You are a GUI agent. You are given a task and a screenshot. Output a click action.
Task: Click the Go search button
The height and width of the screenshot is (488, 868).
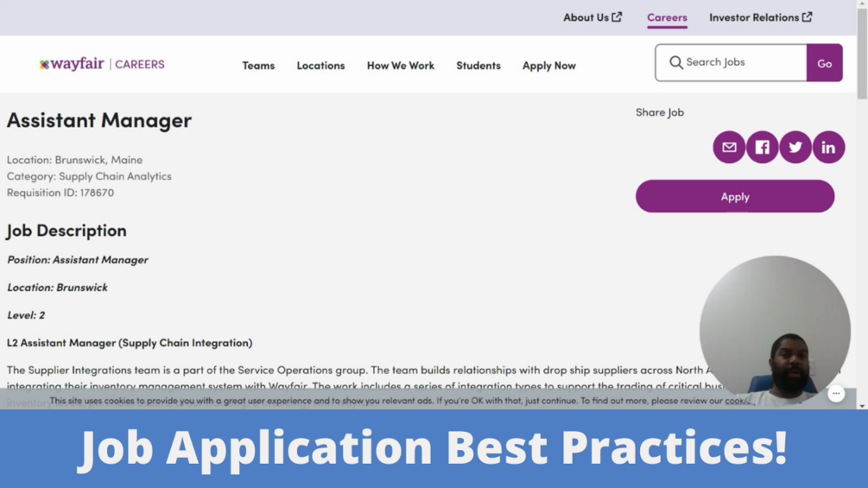pos(824,63)
